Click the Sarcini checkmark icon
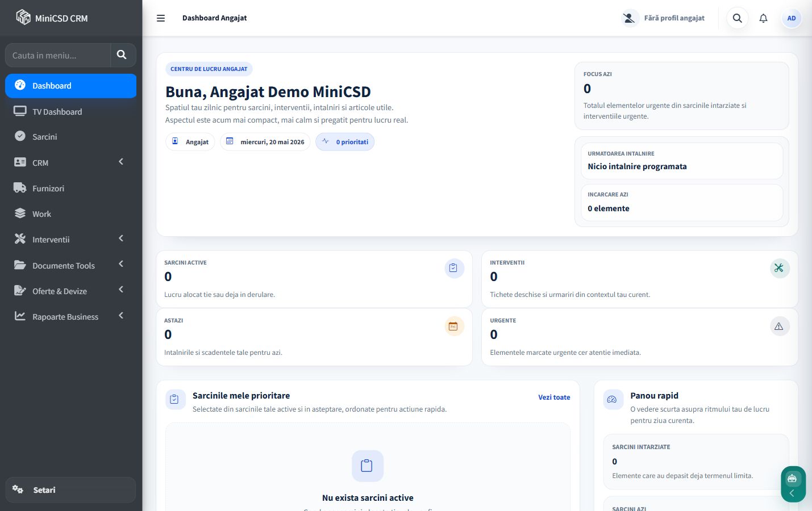The height and width of the screenshot is (511, 812). pos(20,136)
